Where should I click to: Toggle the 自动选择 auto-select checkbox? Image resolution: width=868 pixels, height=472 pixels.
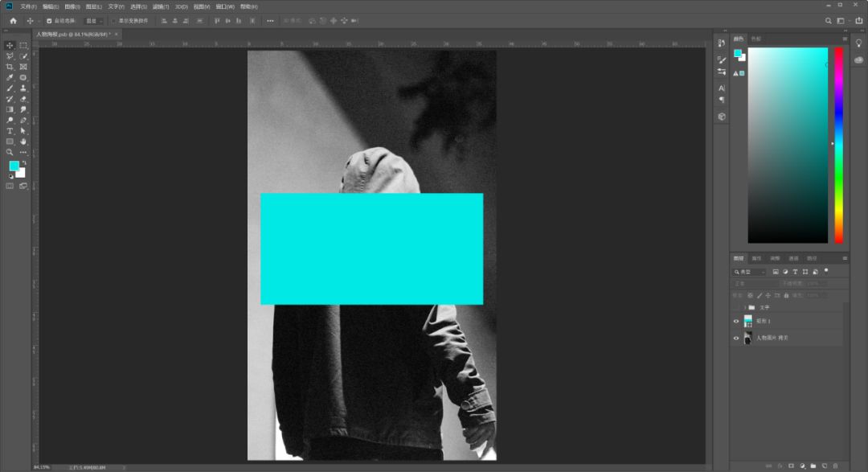[x=49, y=21]
